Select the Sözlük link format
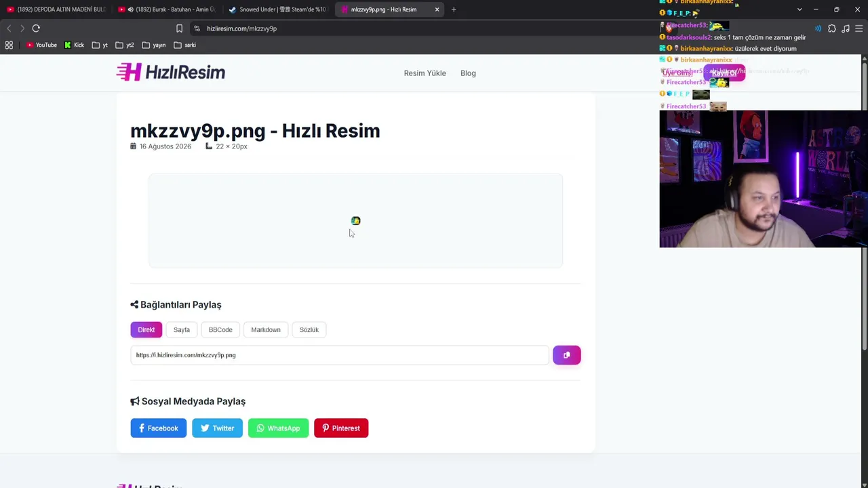 pyautogui.click(x=309, y=329)
